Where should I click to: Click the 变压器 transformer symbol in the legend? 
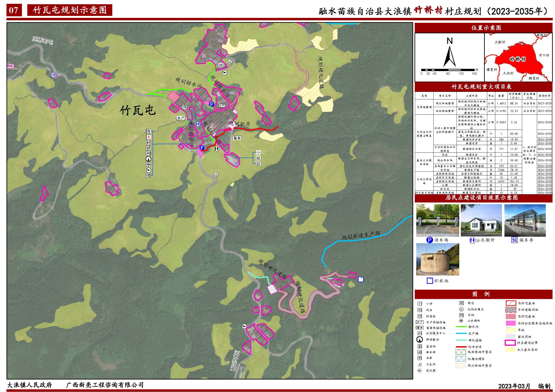click(420, 371)
